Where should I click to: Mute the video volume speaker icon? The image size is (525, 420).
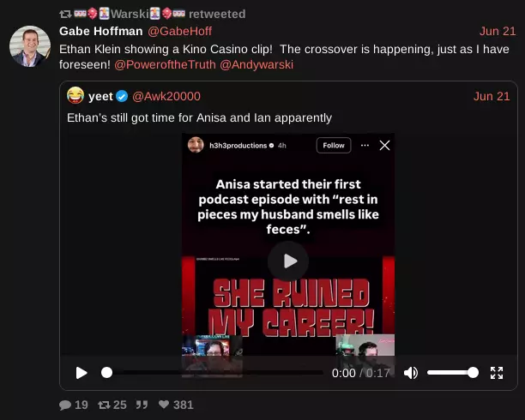coord(411,373)
